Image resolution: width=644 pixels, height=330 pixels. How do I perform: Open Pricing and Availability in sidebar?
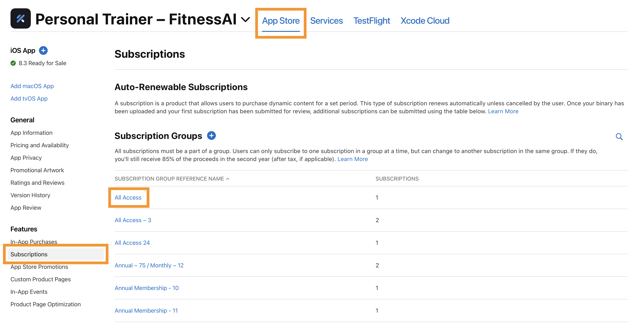pos(40,145)
